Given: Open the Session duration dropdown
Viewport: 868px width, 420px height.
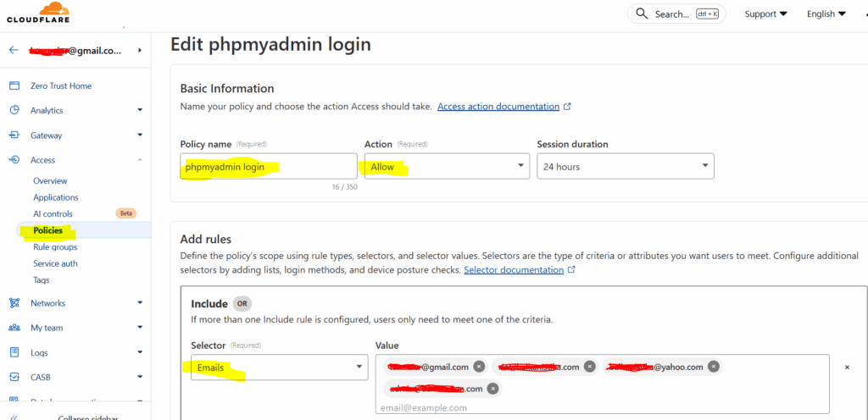Looking at the screenshot, I should point(626,166).
